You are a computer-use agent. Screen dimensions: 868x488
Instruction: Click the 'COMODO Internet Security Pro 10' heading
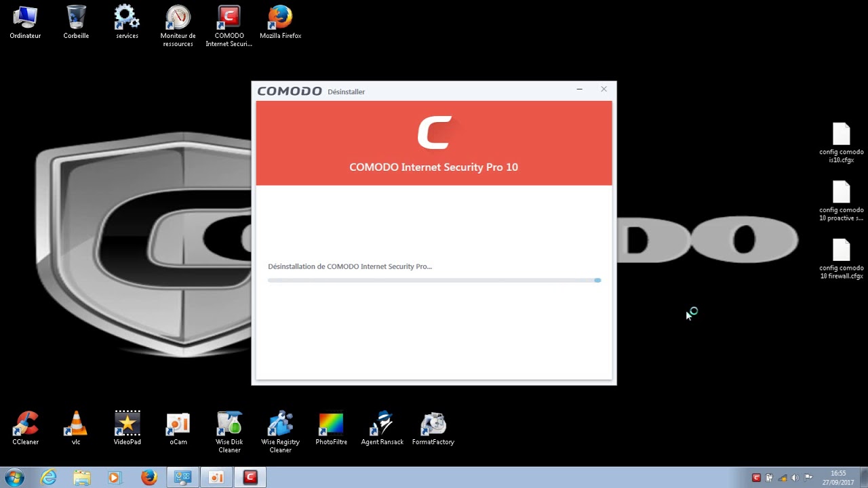tap(433, 167)
